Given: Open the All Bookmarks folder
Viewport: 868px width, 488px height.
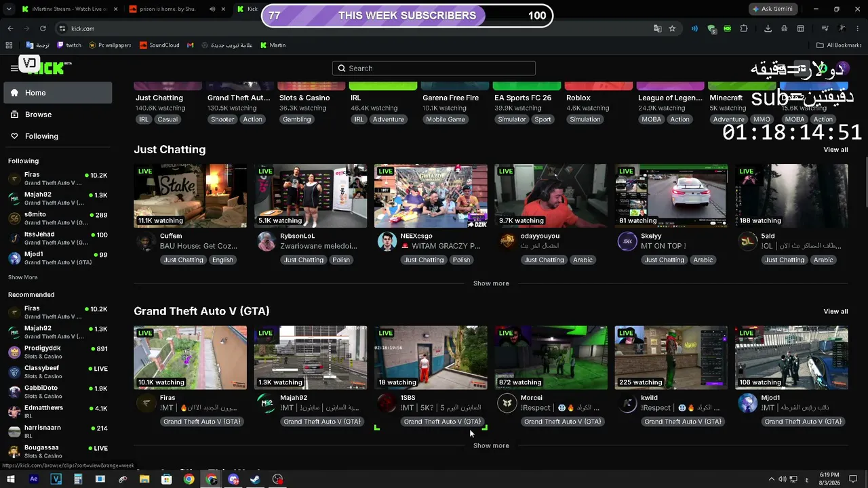Looking at the screenshot, I should coord(839,45).
